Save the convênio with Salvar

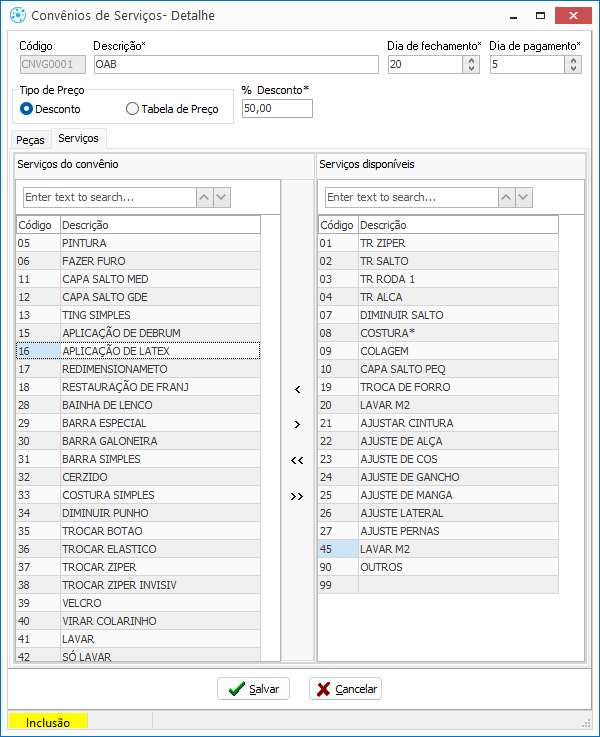click(x=253, y=689)
